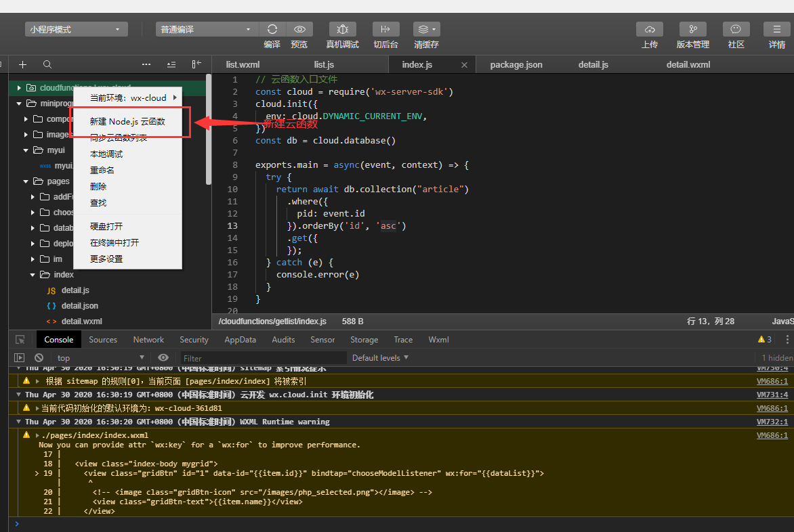Screen dimensions: 794x532
Task: Click the console Filter input field
Action: [x=264, y=358]
